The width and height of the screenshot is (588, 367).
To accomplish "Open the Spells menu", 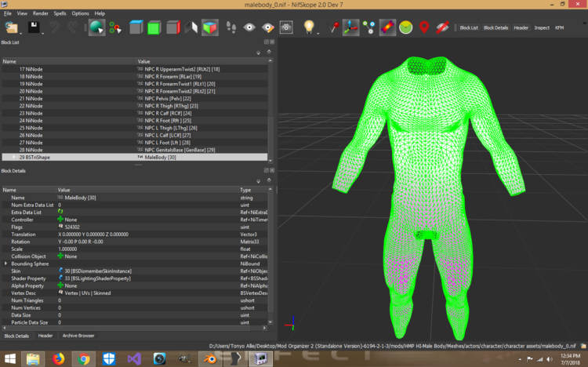I will [60, 13].
